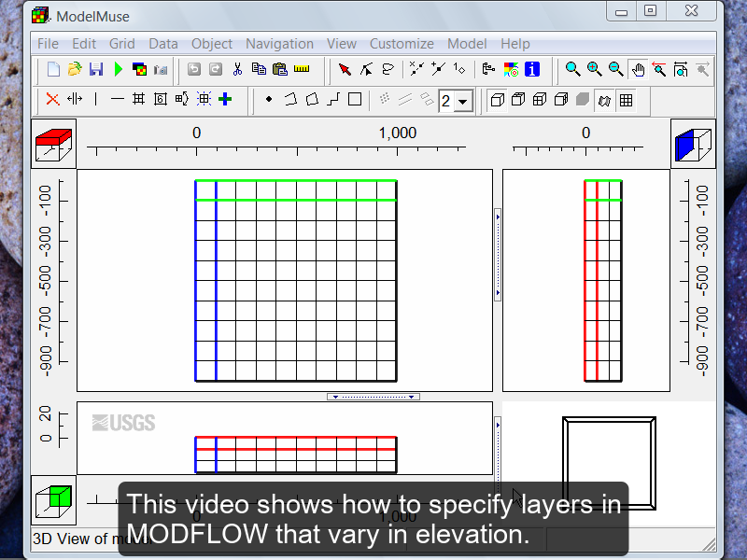The image size is (747, 560).
Task: Click the zoom out minus magnifier
Action: pos(616,69)
